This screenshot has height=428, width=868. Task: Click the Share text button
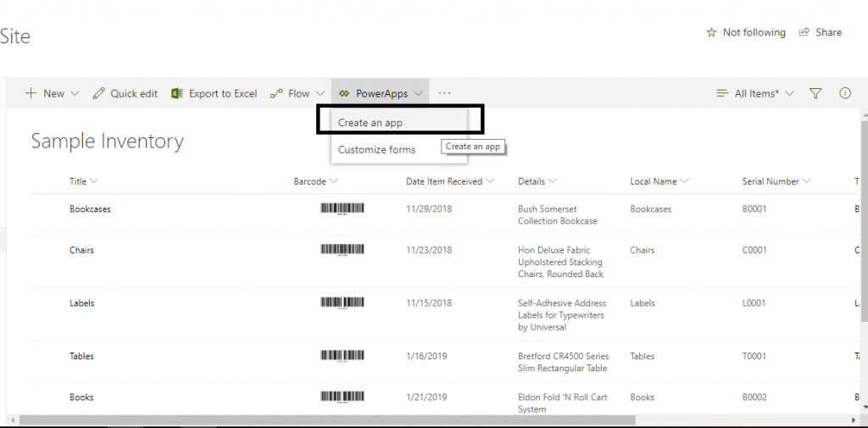(829, 32)
